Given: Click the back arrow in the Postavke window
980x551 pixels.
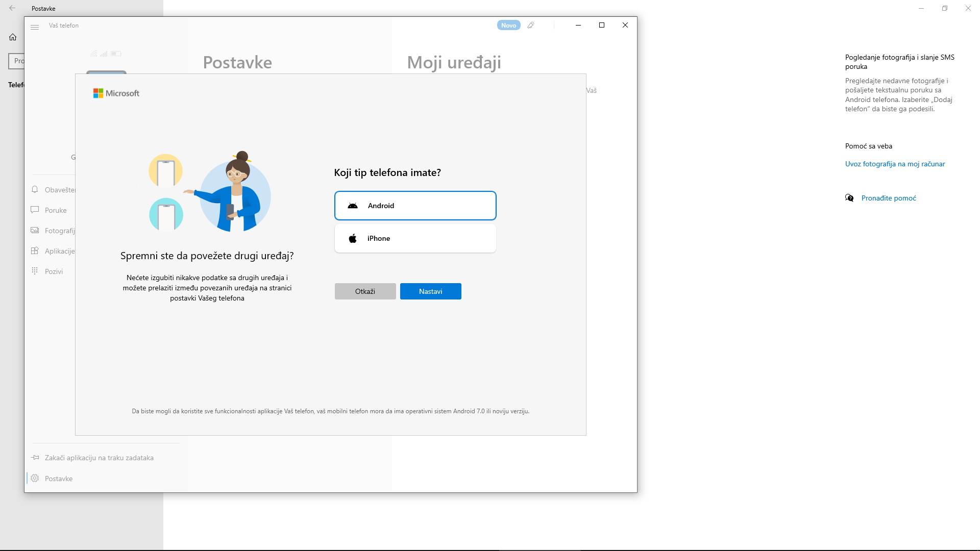Looking at the screenshot, I should 12,8.
